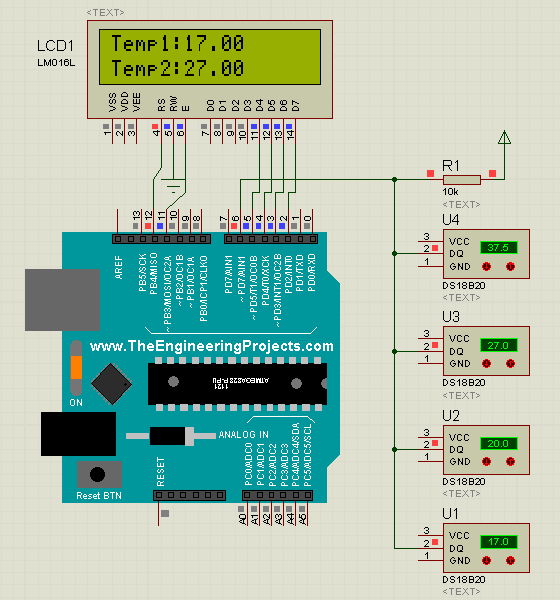Lower the U2 sensor temperature
The height and width of the screenshot is (600, 560).
(487, 462)
